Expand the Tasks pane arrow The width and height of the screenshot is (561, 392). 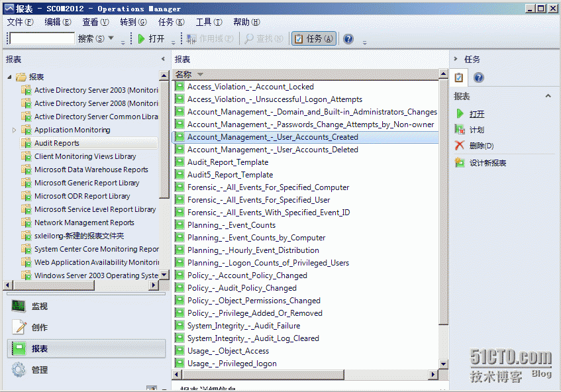(x=456, y=59)
